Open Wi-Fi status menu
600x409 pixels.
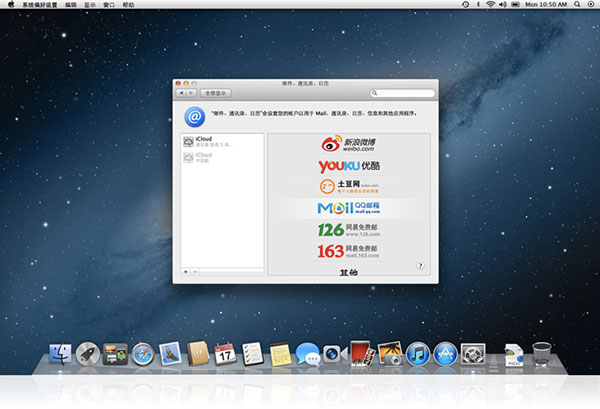pyautogui.click(x=490, y=4)
